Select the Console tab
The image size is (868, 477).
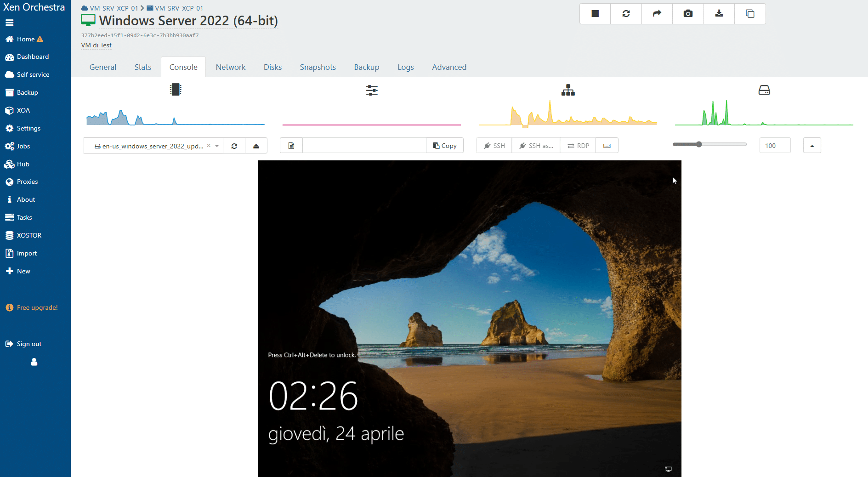pyautogui.click(x=183, y=67)
